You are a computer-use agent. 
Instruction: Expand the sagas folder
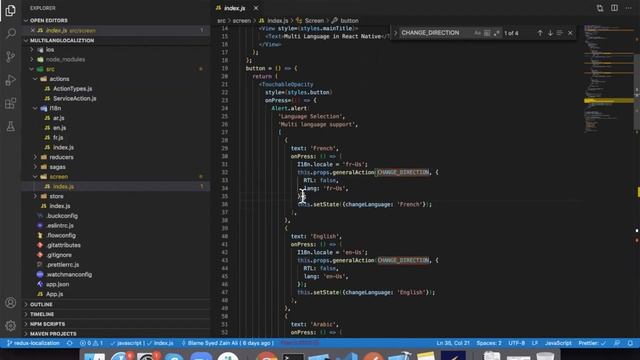[x=57, y=167]
